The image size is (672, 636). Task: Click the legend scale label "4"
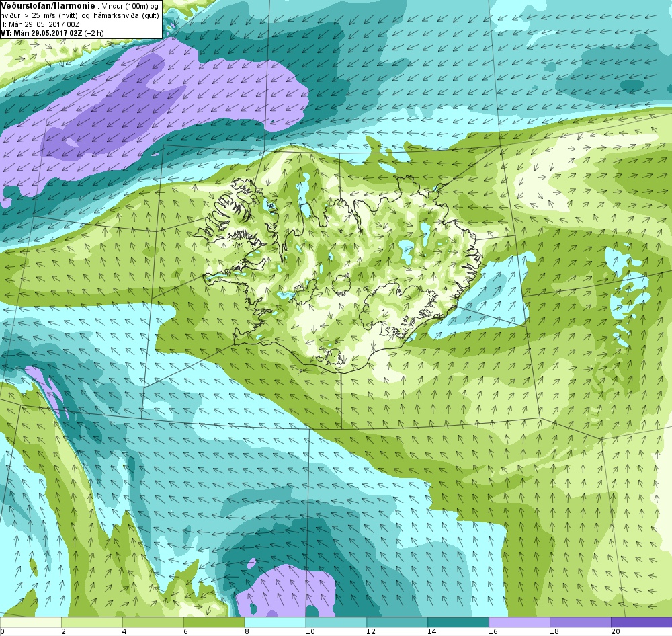click(x=124, y=631)
